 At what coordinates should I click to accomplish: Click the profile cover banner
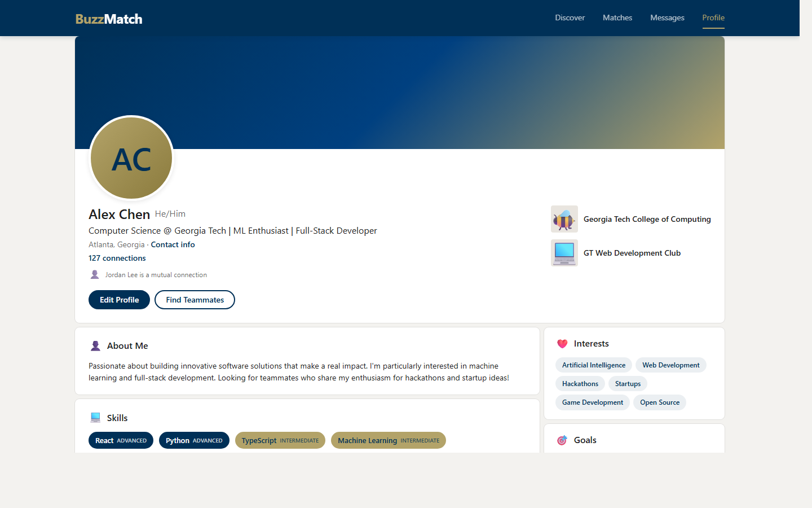[x=400, y=93]
